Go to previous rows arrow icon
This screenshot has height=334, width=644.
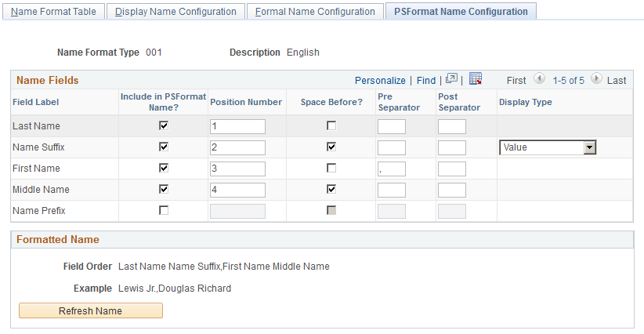[x=539, y=78]
